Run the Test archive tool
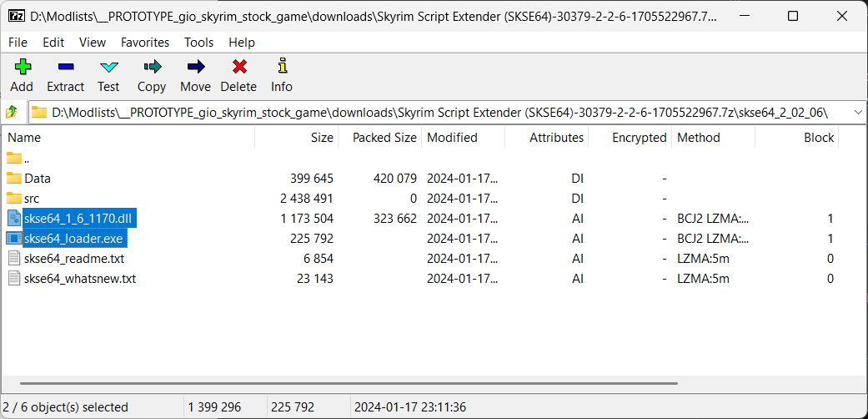 (108, 67)
